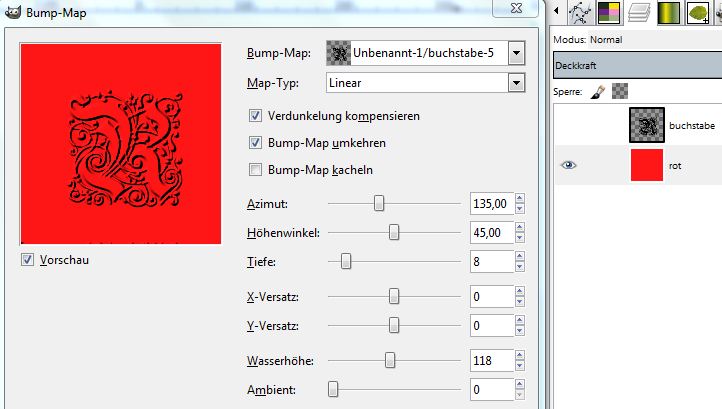The image size is (722, 409).
Task: Decrease Tiefe with the down arrow
Action: 520,267
